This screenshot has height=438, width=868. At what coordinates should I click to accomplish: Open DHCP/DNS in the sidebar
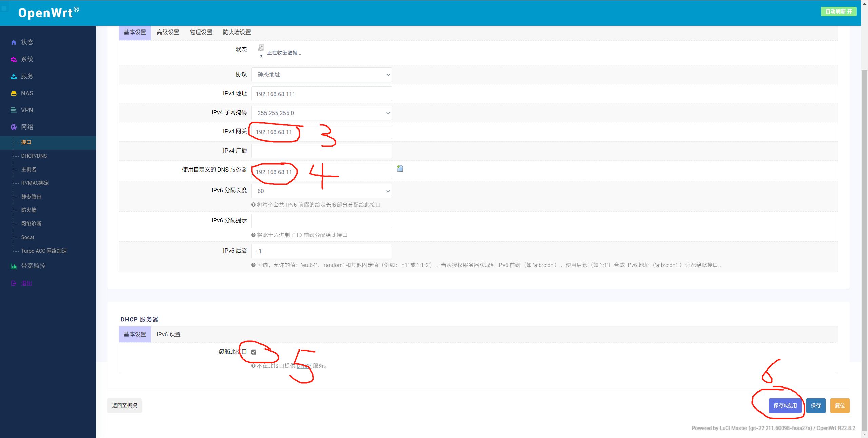[x=34, y=156]
